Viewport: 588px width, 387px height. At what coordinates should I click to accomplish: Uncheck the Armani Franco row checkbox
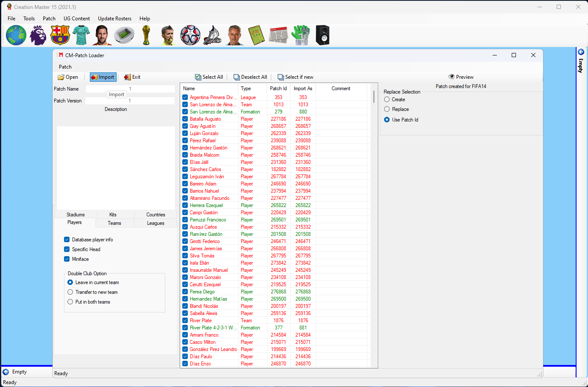[x=185, y=335]
